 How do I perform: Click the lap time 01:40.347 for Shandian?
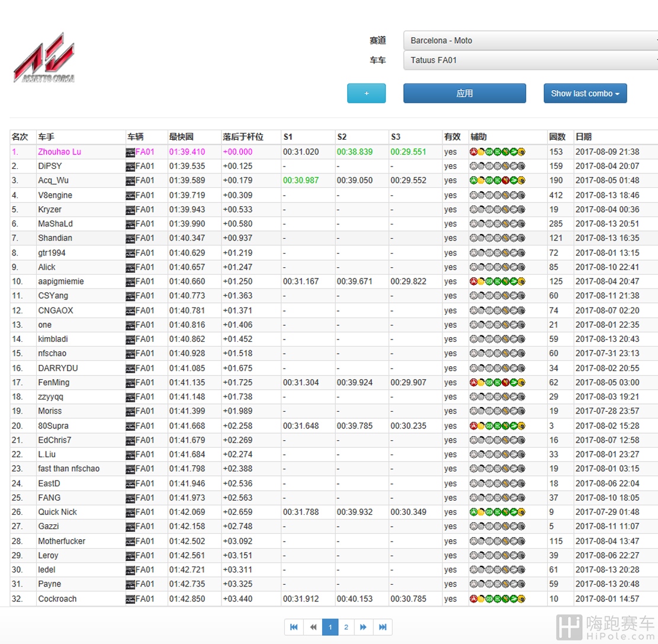tap(187, 238)
